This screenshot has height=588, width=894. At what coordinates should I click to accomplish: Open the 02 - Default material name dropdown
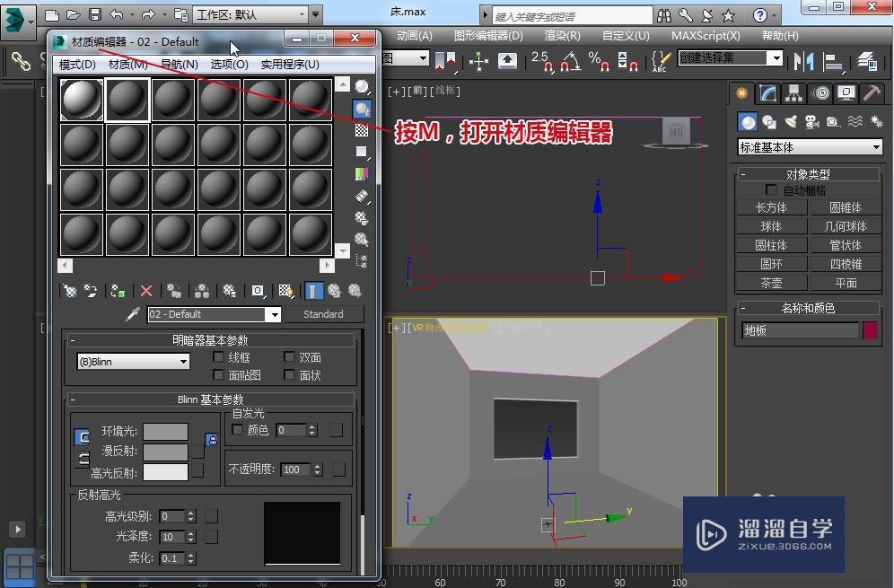[x=273, y=314]
